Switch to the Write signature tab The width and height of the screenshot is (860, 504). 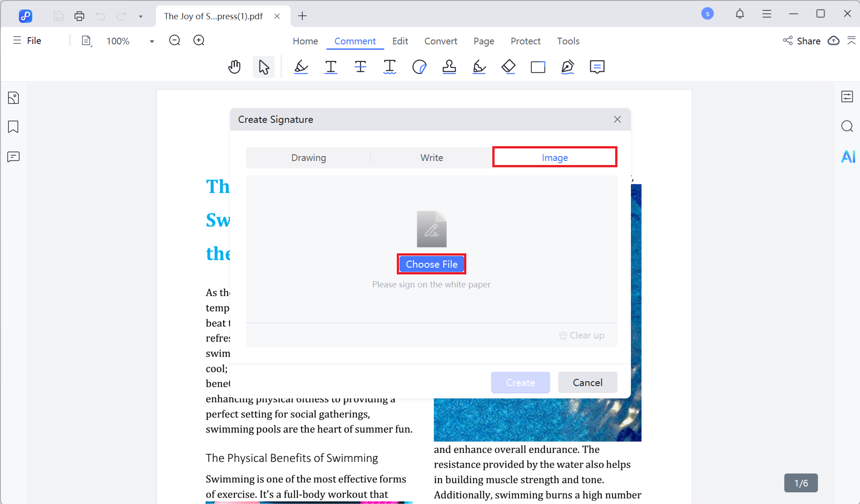click(x=431, y=157)
